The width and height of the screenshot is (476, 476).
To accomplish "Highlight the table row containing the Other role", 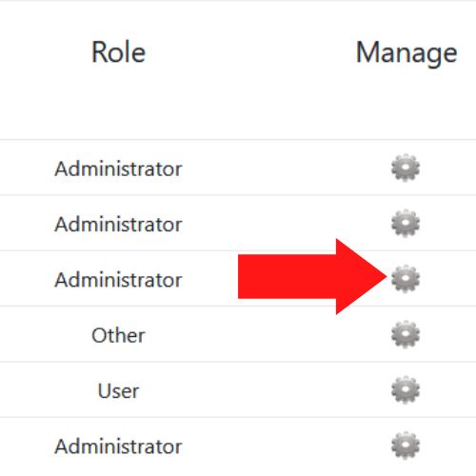I will coord(238,334).
